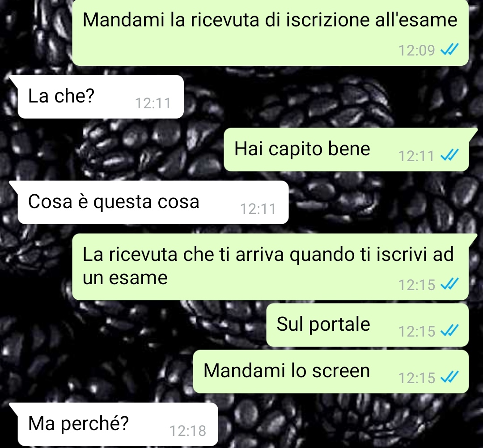
Task: Tap the blue read-receipt ticks at 12:09
Action: pos(450,49)
